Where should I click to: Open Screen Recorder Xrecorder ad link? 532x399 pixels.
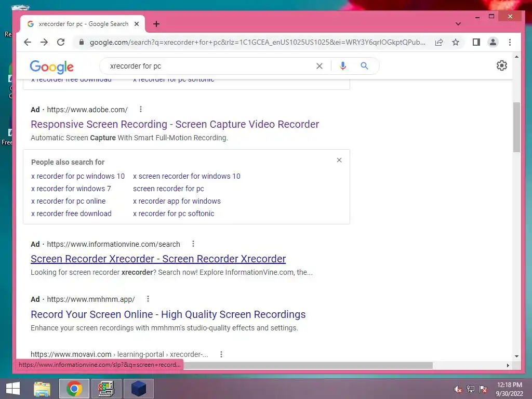tap(158, 259)
